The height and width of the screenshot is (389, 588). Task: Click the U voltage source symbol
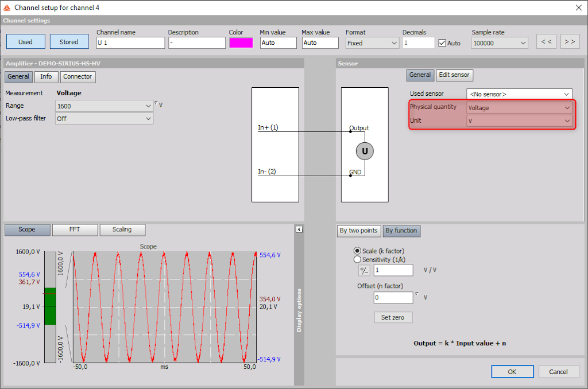365,151
